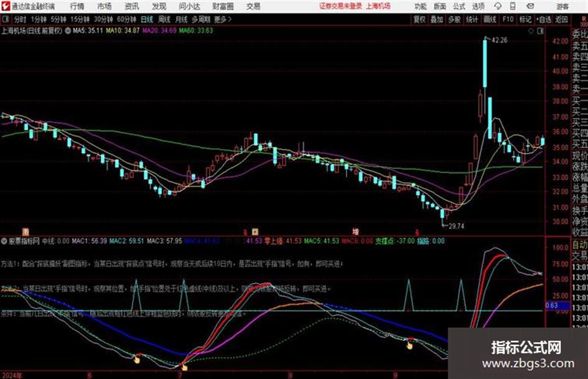Open the 财富圈 menu
This screenshot has height=379, width=588.
pyautogui.click(x=223, y=6)
